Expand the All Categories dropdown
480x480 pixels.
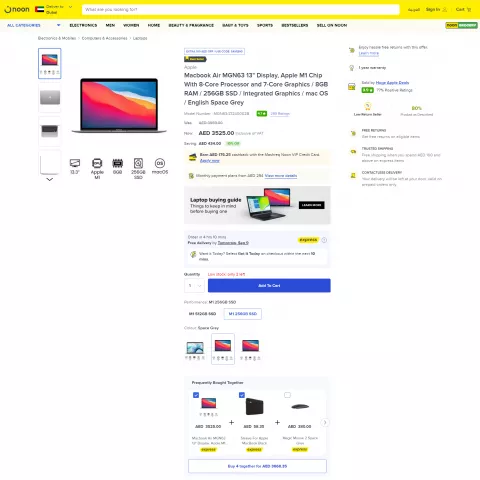59,25
